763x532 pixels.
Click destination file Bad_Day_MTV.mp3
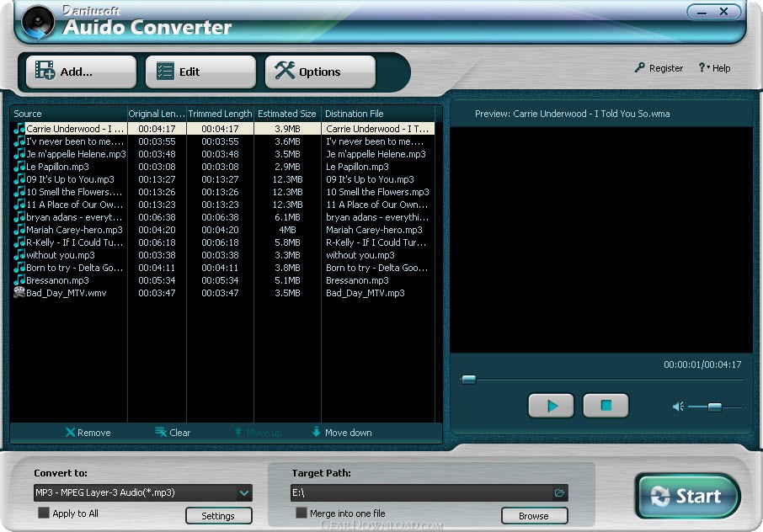365,293
